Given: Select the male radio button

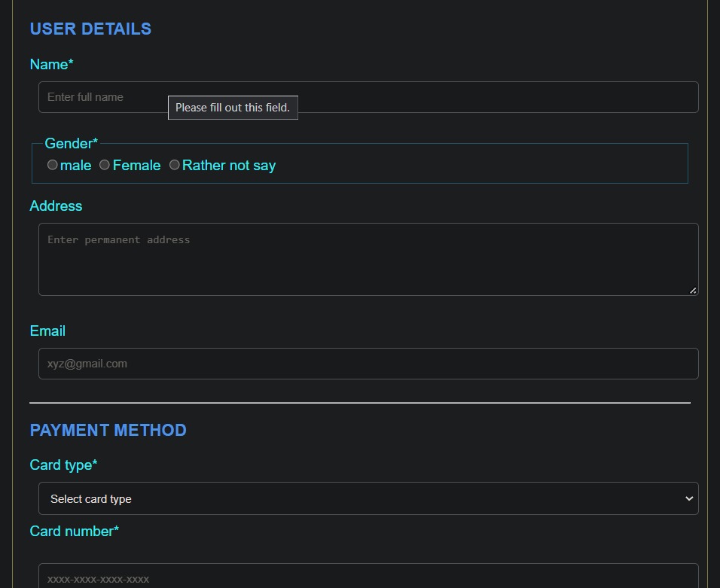Looking at the screenshot, I should point(53,165).
